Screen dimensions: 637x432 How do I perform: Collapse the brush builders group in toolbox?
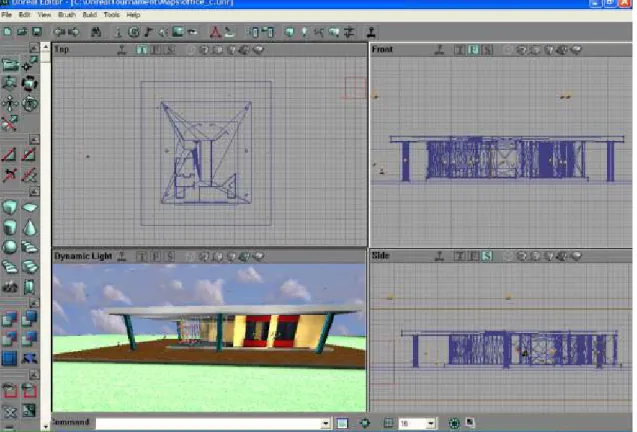pyautogui.click(x=35, y=191)
